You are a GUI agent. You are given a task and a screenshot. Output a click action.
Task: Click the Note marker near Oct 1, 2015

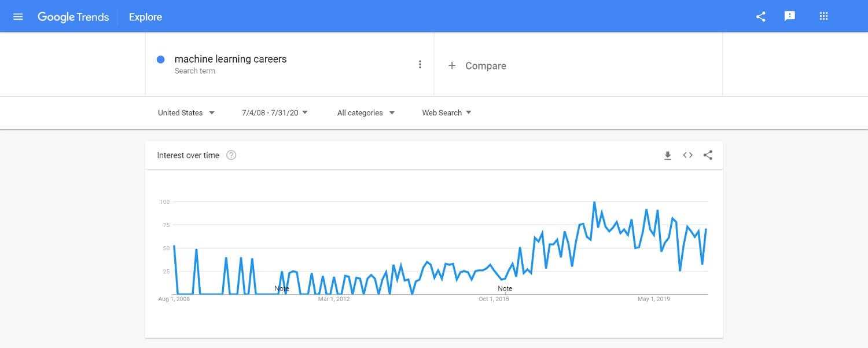click(x=505, y=288)
